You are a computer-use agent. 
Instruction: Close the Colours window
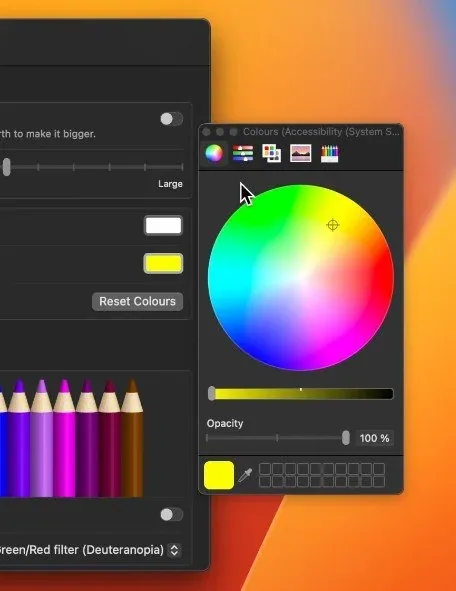pos(206,132)
